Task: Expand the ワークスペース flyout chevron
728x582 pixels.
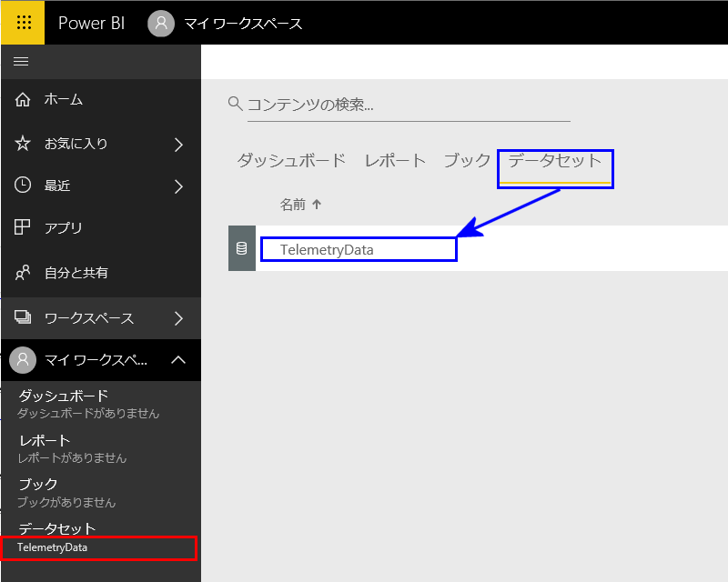Action: coord(178,318)
